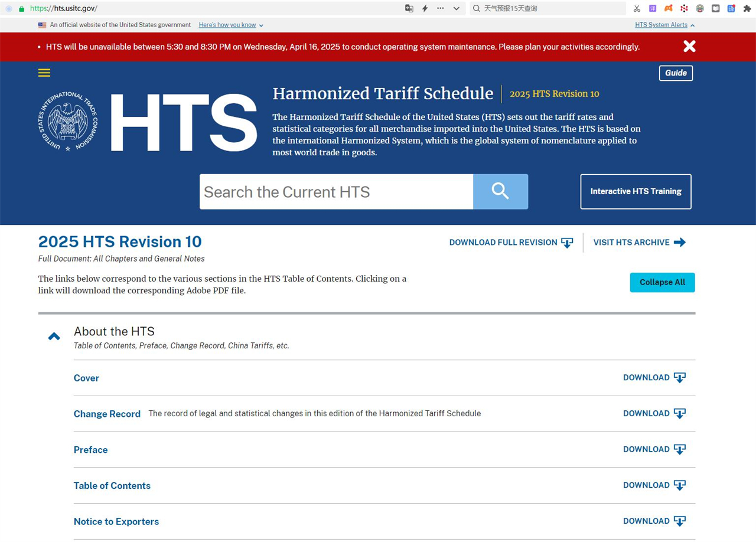756x542 pixels.
Task: Click the 2025 HTS Revision 10 header text
Action: click(x=554, y=94)
